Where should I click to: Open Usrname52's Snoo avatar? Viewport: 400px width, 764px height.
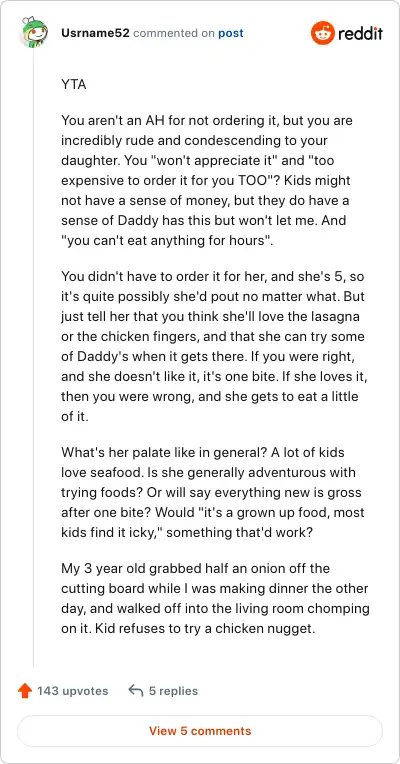coord(34,33)
